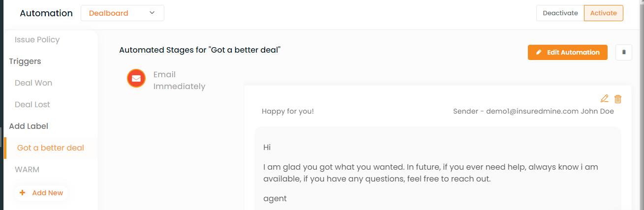Click the pencil edit icon on email card

[605, 98]
